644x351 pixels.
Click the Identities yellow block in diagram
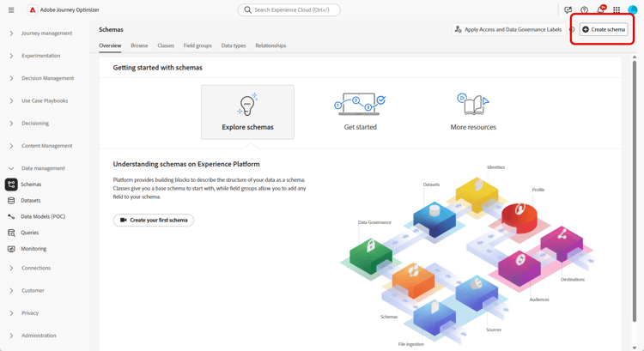(477, 195)
